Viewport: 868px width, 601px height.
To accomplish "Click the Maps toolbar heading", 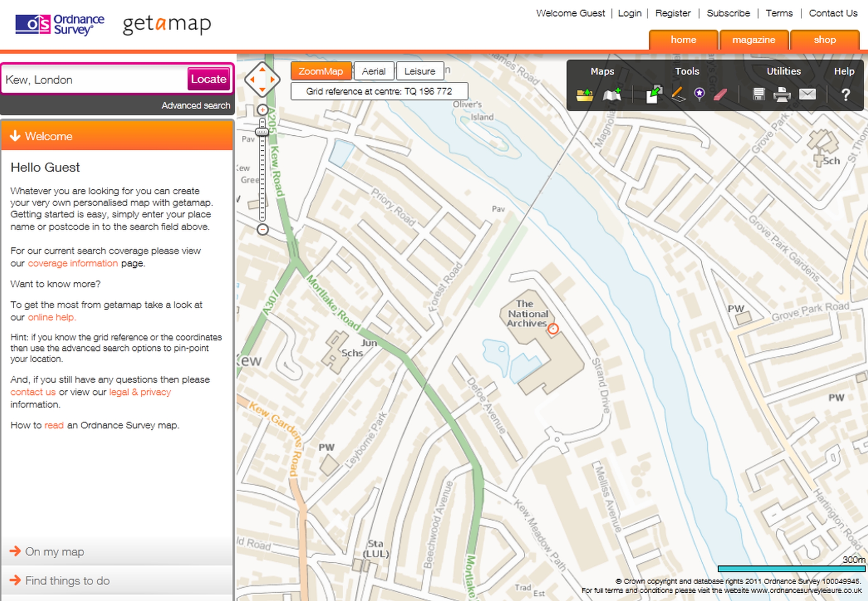I will point(602,71).
